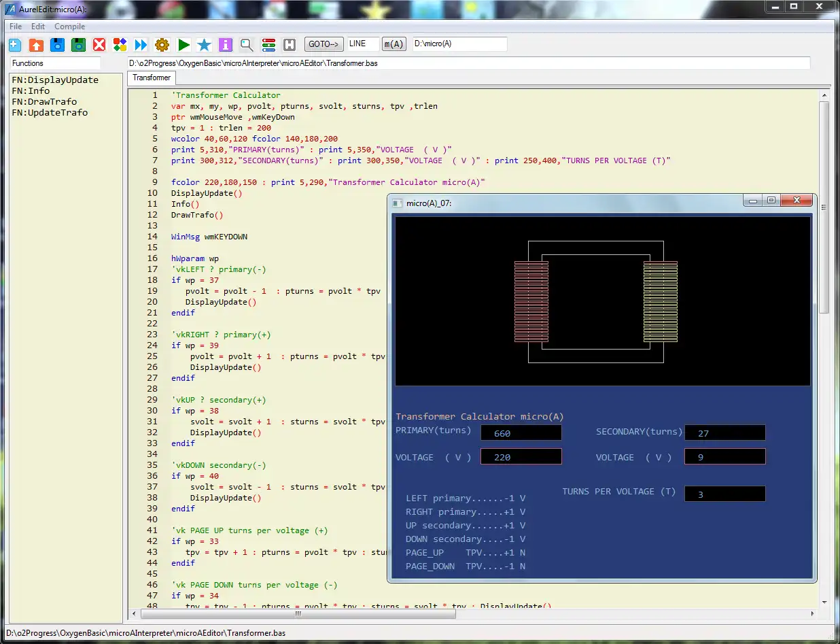Click the SECONDARY(turns) value 27

(725, 433)
